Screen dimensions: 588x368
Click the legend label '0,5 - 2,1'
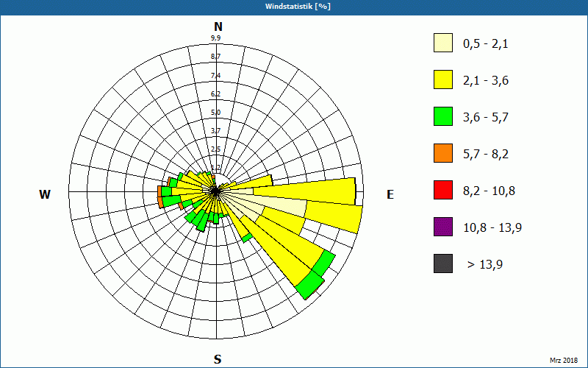pyautogui.click(x=486, y=44)
